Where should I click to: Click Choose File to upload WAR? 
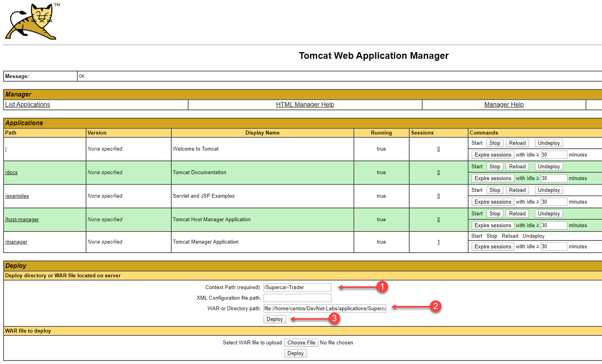(301, 343)
